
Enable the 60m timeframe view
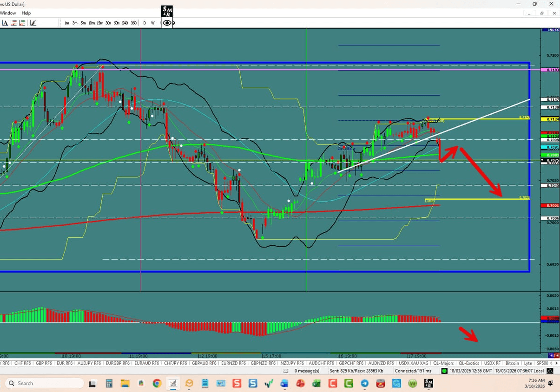[x=116, y=22]
